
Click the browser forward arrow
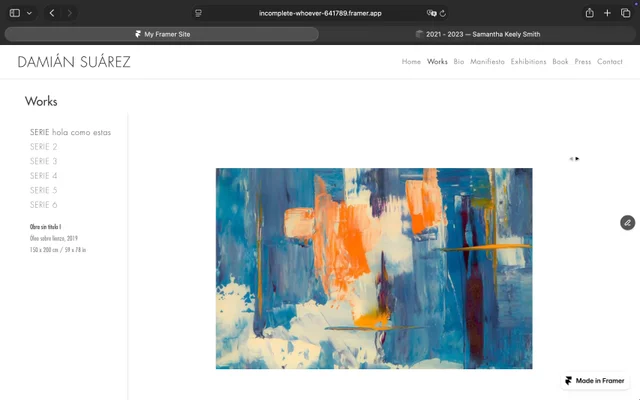(x=70, y=13)
